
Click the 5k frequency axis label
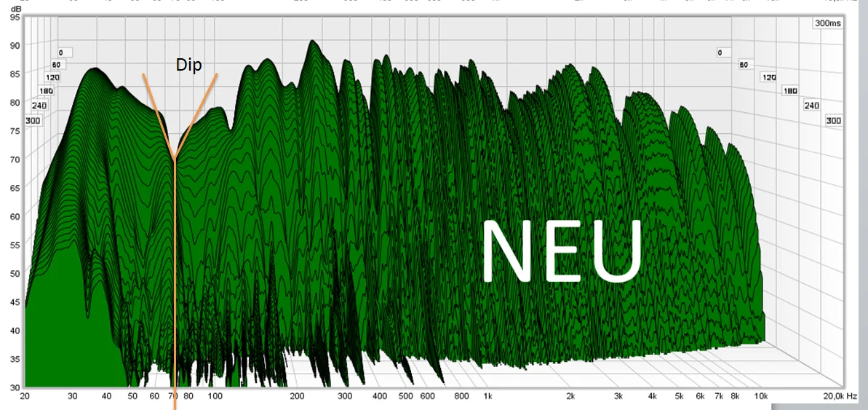tap(680, 396)
